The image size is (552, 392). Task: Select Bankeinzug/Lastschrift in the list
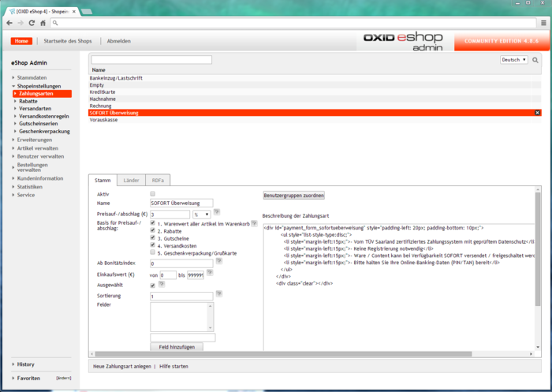(315, 78)
